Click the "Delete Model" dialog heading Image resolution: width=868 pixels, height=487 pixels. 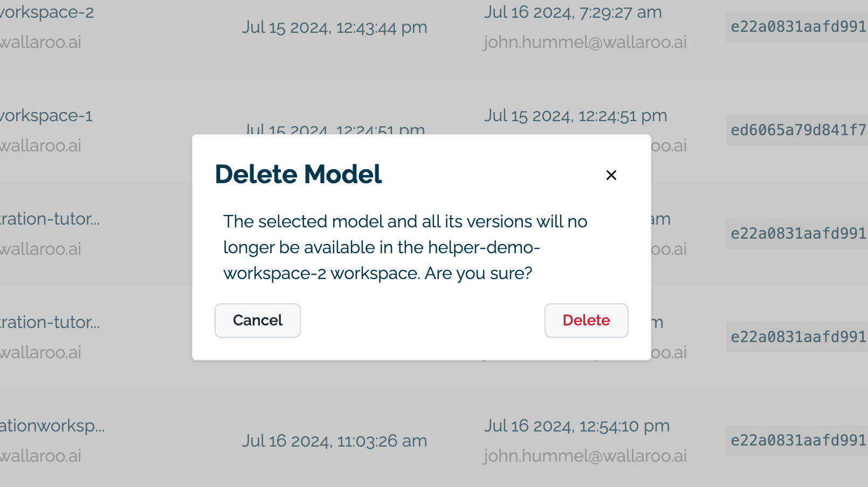coord(298,175)
